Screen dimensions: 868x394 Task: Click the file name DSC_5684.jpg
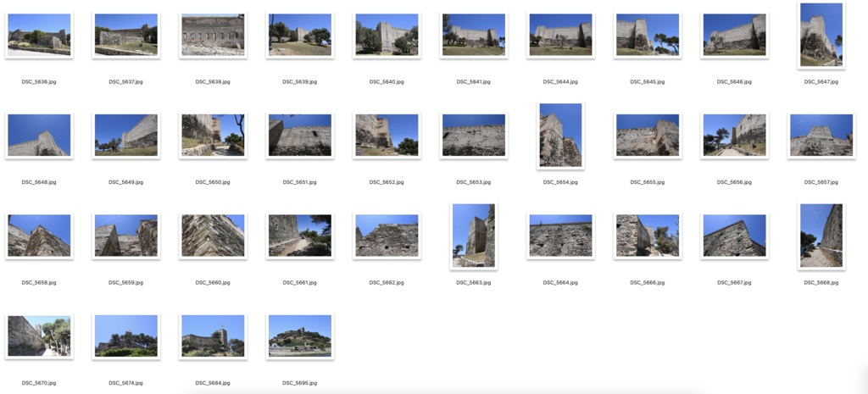(x=213, y=383)
